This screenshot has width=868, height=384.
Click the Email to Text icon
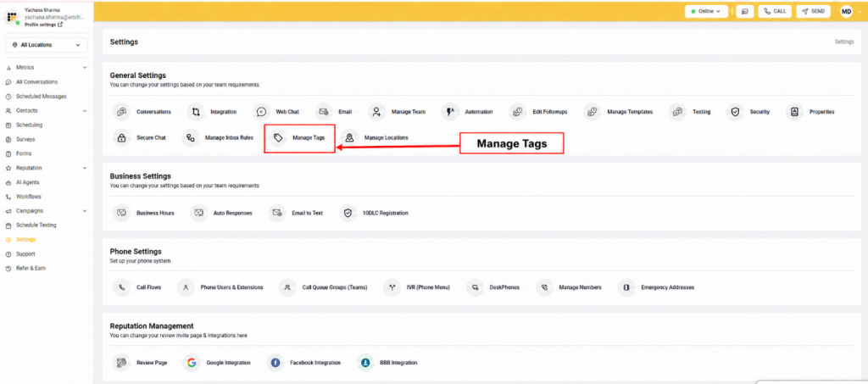[277, 213]
